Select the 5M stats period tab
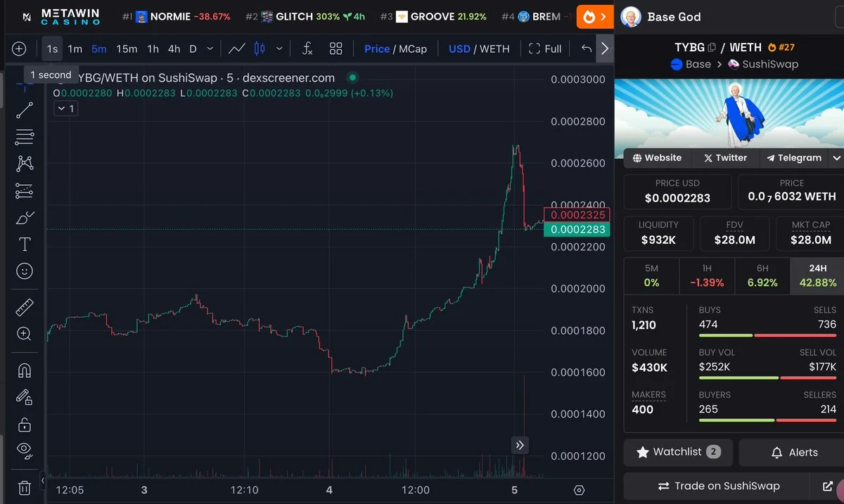The image size is (844, 504). pyautogui.click(x=652, y=276)
